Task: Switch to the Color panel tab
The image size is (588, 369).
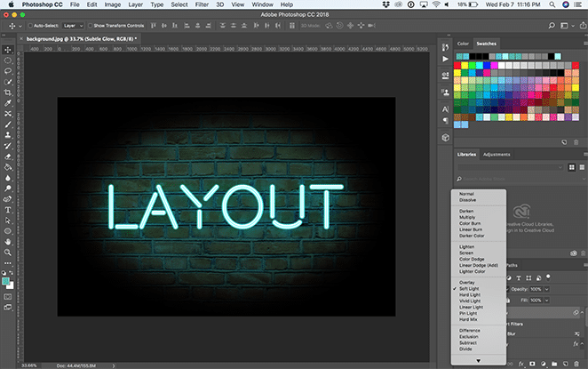Action: pos(463,43)
